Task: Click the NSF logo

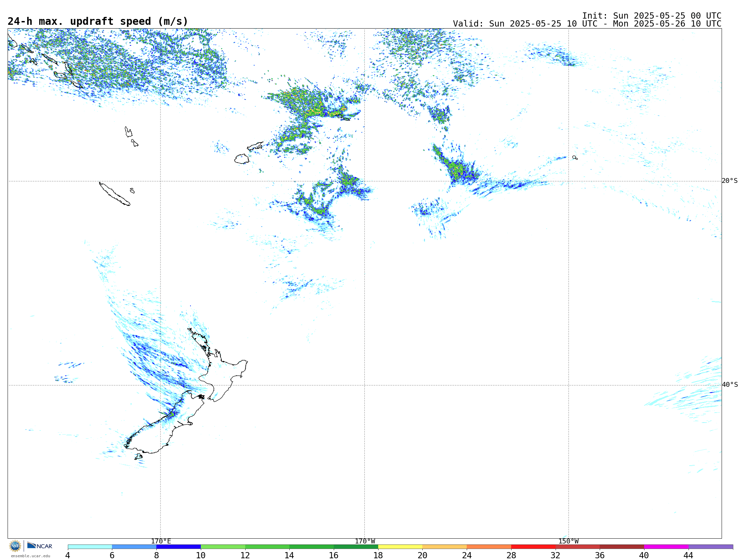Action: [15, 546]
